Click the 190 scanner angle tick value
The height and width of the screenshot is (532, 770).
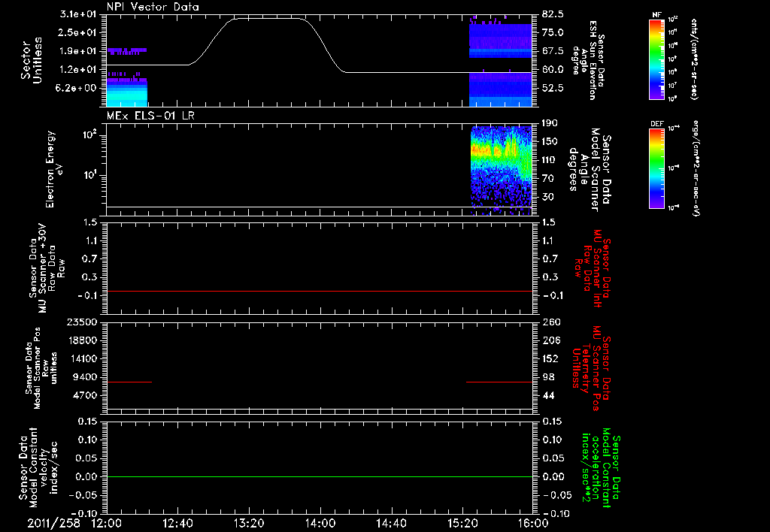550,123
